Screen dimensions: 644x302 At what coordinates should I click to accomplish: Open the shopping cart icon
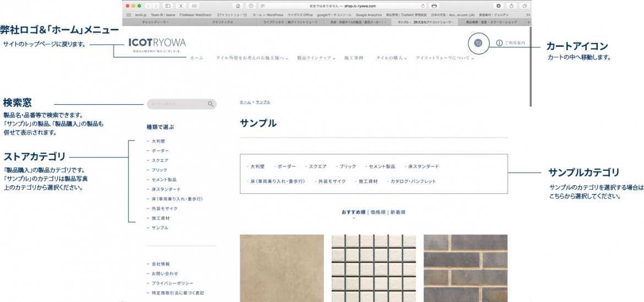478,42
